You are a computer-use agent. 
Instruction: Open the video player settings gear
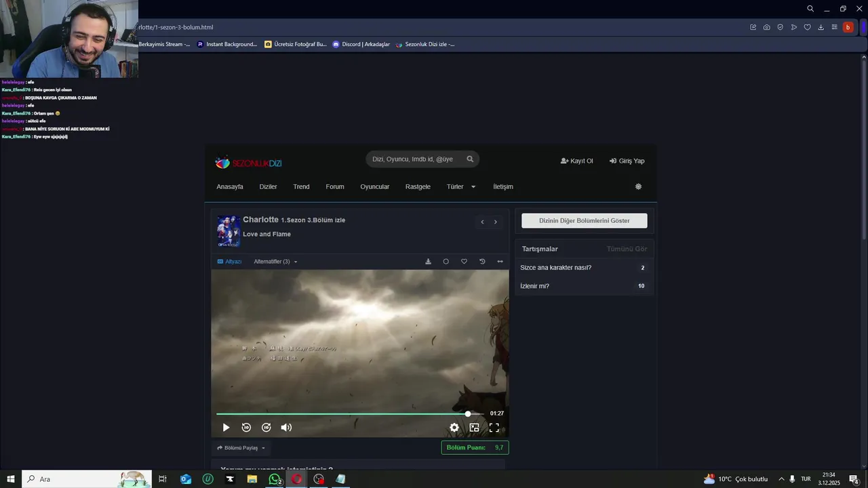454,428
